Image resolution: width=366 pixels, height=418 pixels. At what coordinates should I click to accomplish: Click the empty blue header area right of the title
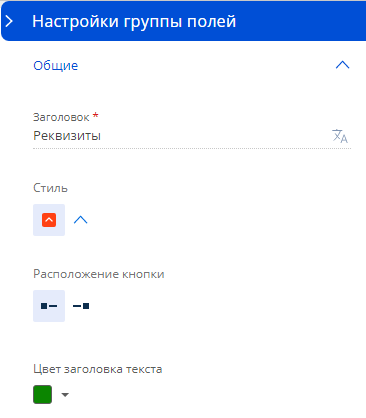click(300, 21)
